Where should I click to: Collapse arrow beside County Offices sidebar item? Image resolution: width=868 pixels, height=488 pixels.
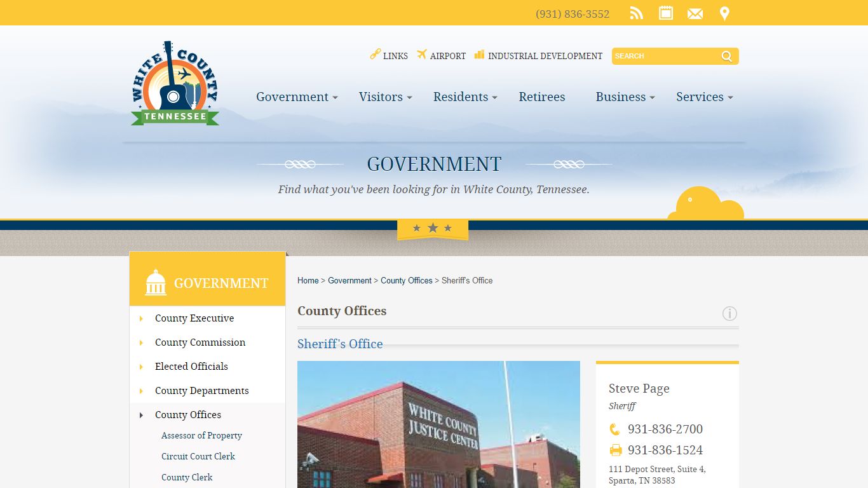click(141, 415)
